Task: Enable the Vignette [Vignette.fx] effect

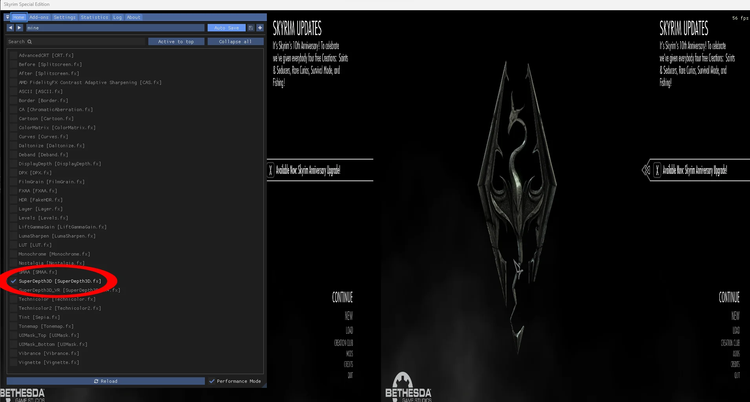Action: point(13,362)
